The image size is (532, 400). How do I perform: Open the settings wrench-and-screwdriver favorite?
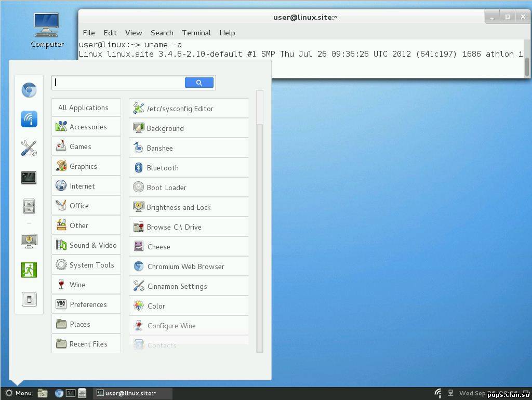click(x=29, y=148)
